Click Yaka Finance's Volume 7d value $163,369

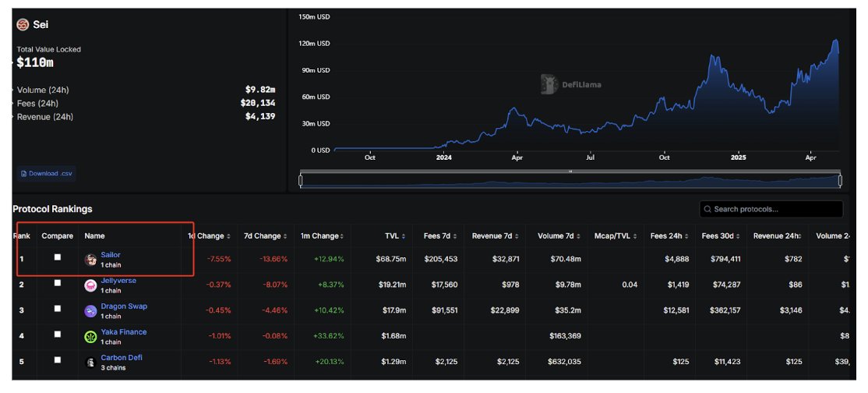[565, 336]
